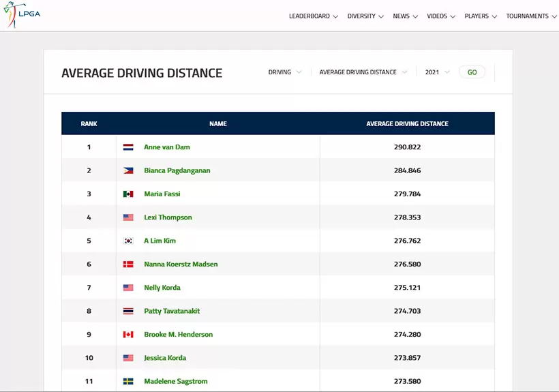Image resolution: width=559 pixels, height=392 pixels.
Task: Open the Players menu
Action: point(481,16)
